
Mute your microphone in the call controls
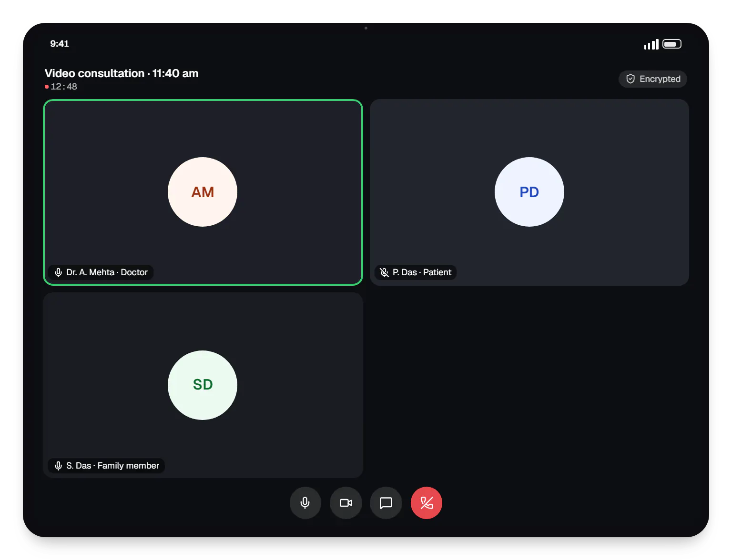[305, 503]
